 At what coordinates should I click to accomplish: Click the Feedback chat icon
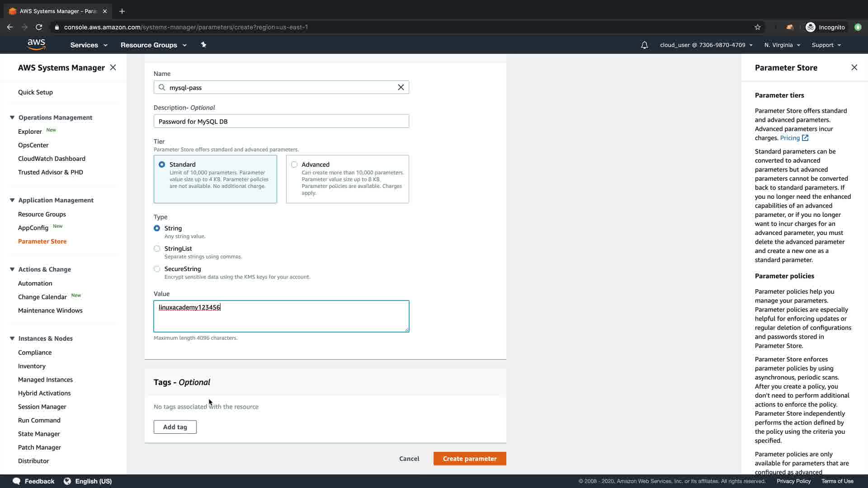(x=17, y=481)
